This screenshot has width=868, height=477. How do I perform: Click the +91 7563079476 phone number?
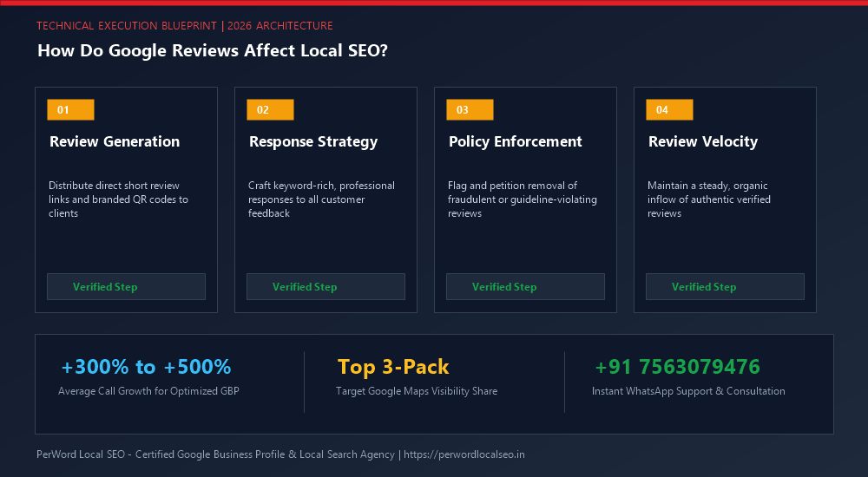pos(677,366)
